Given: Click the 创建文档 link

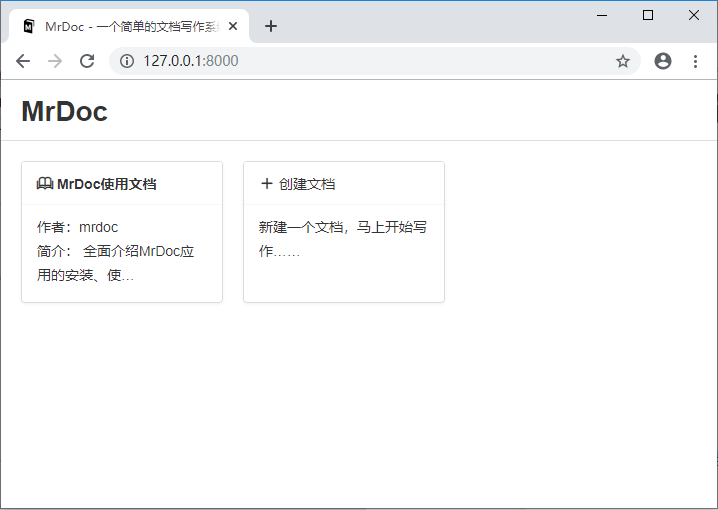Looking at the screenshot, I should [x=307, y=184].
